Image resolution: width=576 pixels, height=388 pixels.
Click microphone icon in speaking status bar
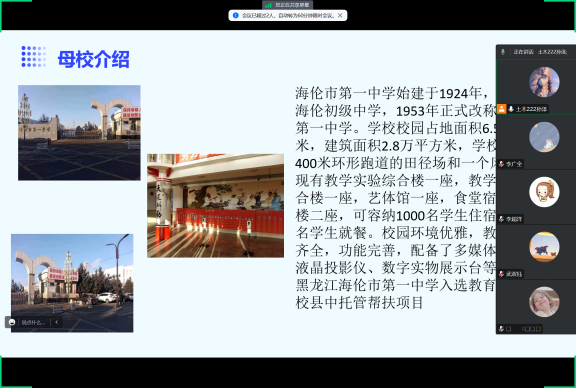tap(503, 52)
